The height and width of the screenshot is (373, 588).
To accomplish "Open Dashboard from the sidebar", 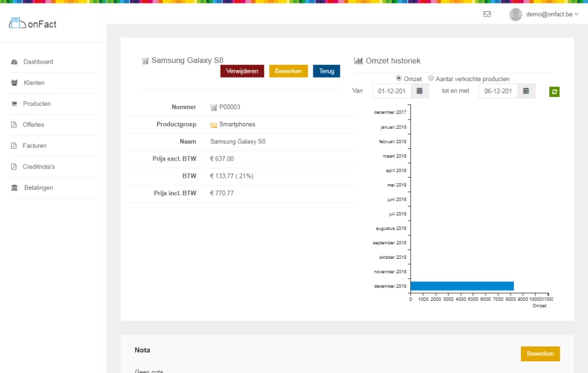I will point(38,62).
